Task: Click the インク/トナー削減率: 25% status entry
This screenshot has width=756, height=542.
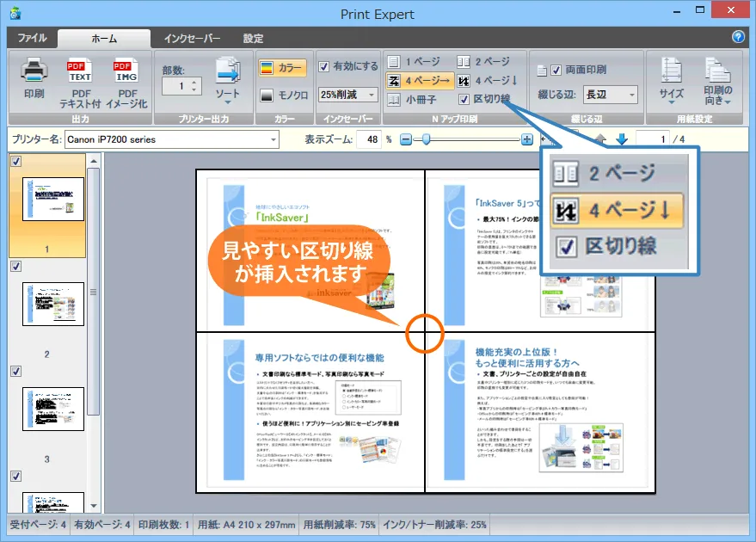Action: [x=434, y=525]
